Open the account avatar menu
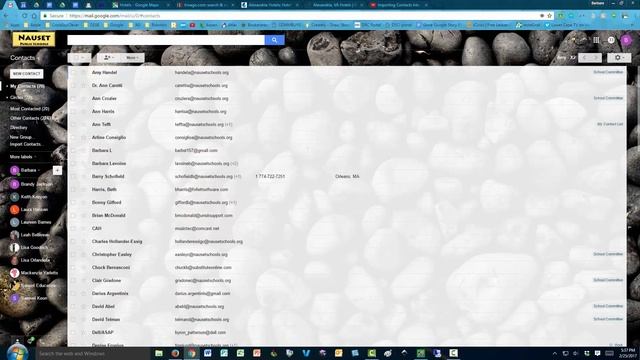The width and height of the screenshot is (640, 360). (x=626, y=40)
